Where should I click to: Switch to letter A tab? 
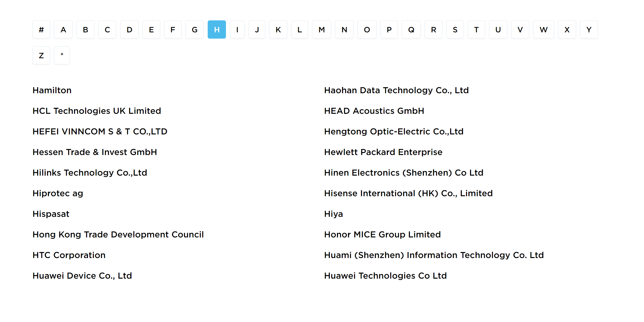[63, 30]
